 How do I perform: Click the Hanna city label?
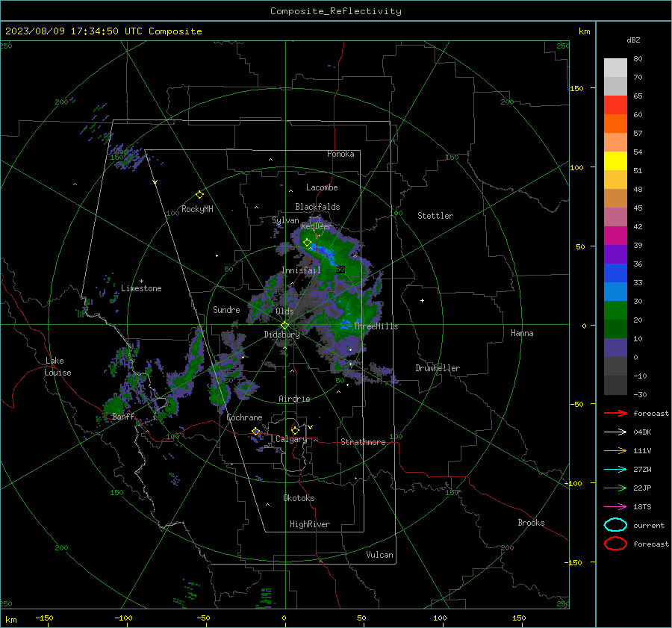coord(522,333)
